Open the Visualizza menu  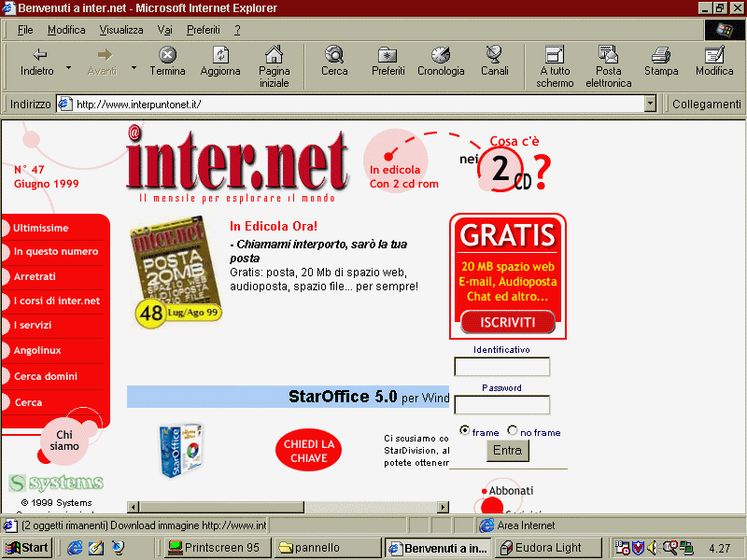[121, 30]
